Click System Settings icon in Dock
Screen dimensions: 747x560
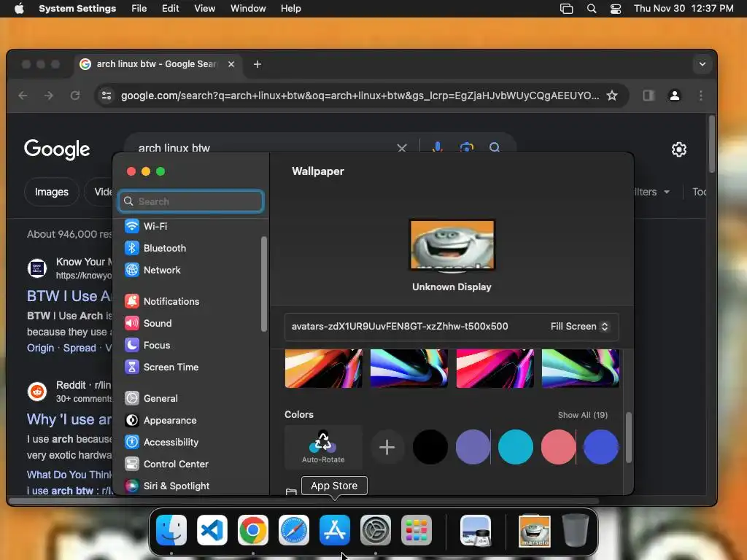(376, 530)
